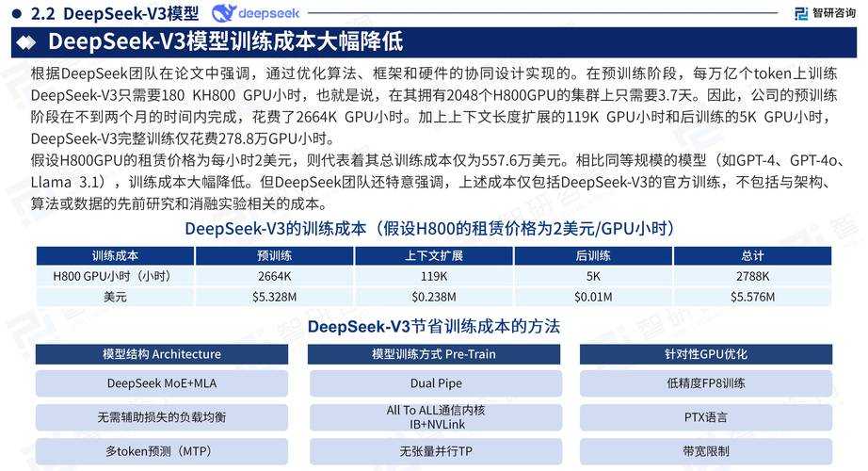Select the '119K' table cell

click(x=434, y=276)
